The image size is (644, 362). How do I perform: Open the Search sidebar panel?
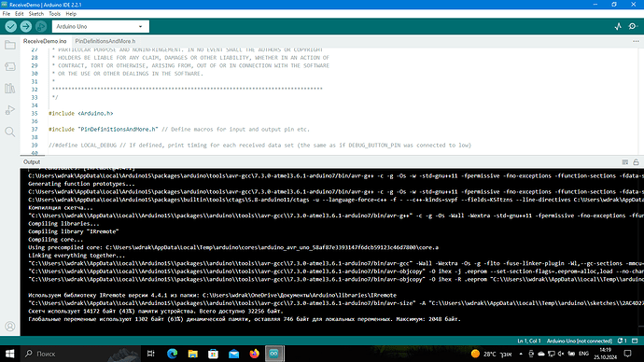[10, 132]
